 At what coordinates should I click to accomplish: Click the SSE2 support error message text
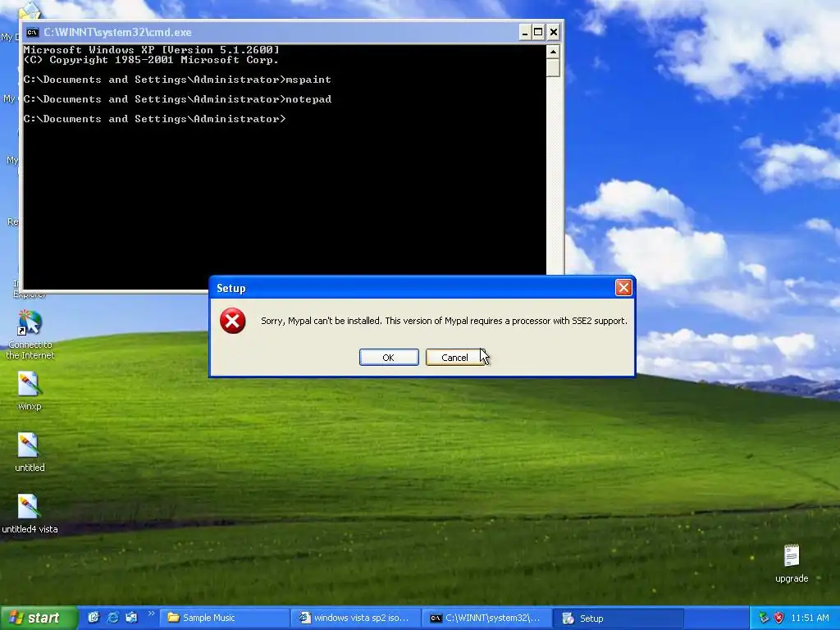pos(444,321)
